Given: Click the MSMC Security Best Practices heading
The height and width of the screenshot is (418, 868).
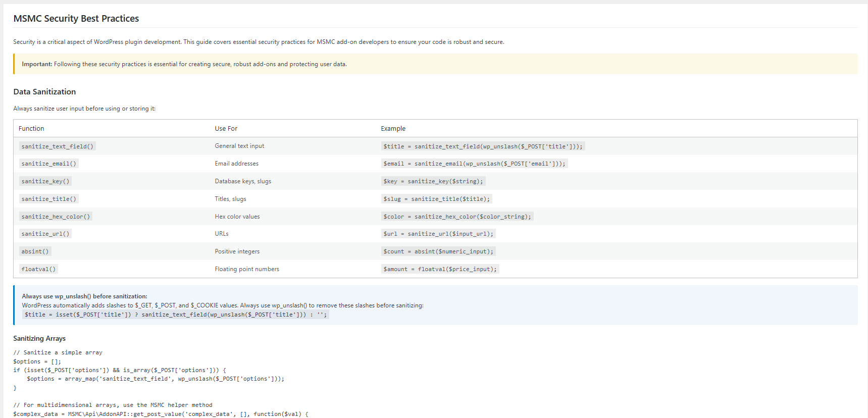Looking at the screenshot, I should click(x=76, y=19).
